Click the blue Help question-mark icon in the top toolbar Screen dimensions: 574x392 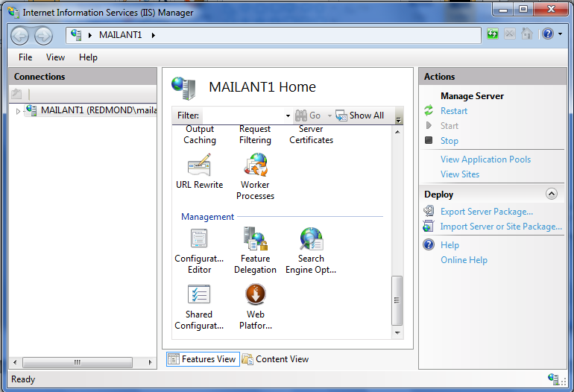click(548, 34)
